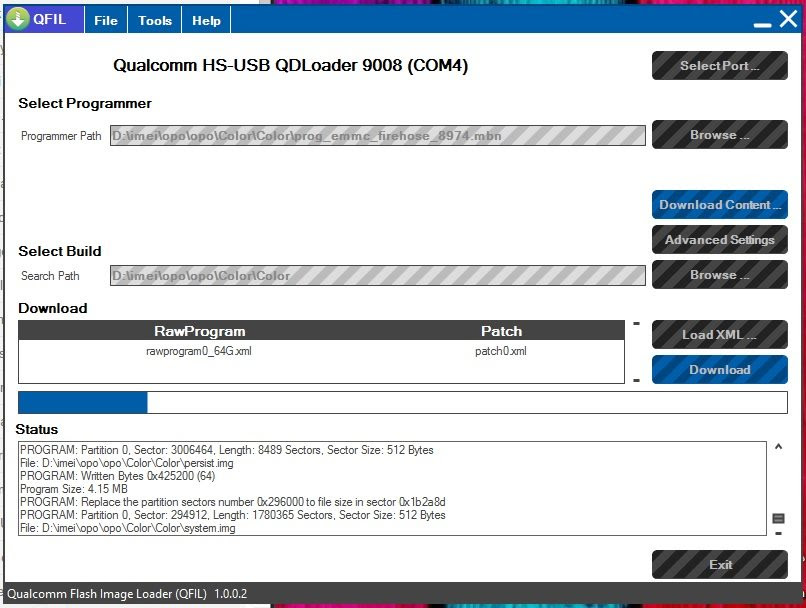Click the Search Path input field
This screenshot has height=608, width=806.
[378, 275]
